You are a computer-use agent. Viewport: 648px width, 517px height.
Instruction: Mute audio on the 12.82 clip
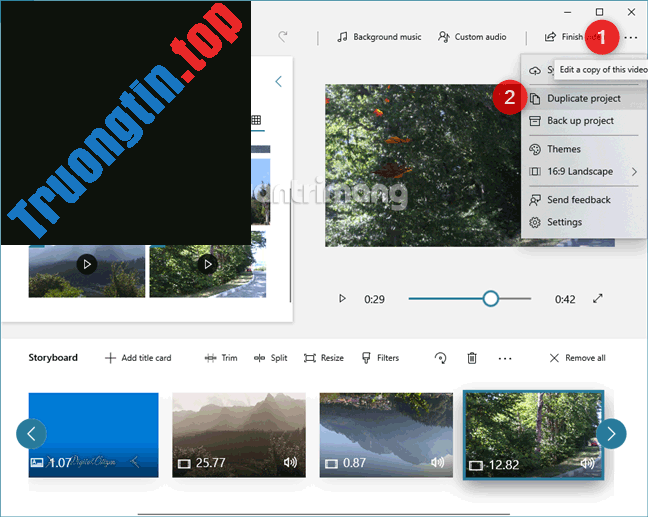pyautogui.click(x=588, y=464)
